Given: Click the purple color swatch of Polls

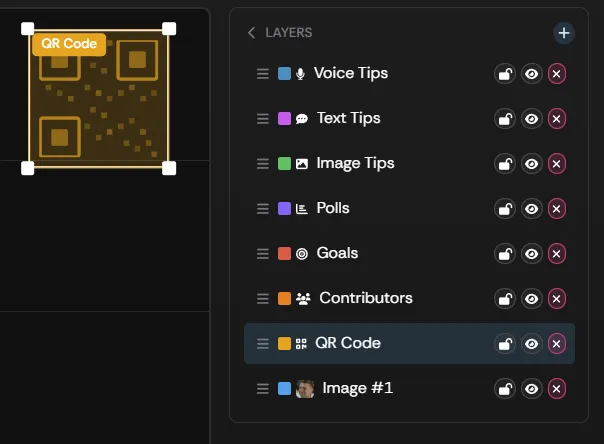Looking at the screenshot, I should [x=284, y=209].
